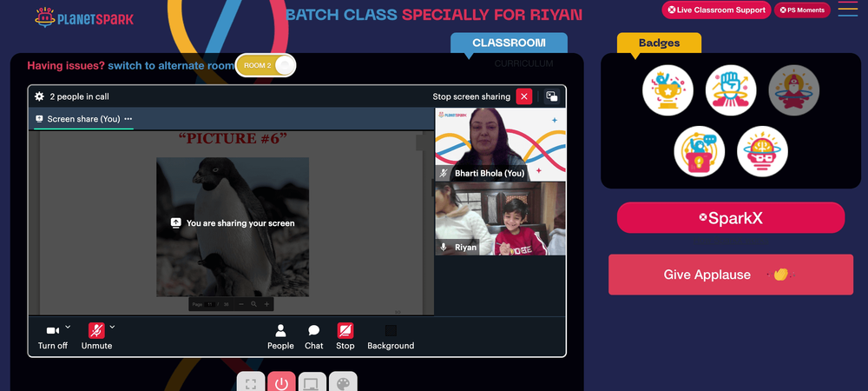Click the red power button
868x391 pixels.
coord(282,383)
